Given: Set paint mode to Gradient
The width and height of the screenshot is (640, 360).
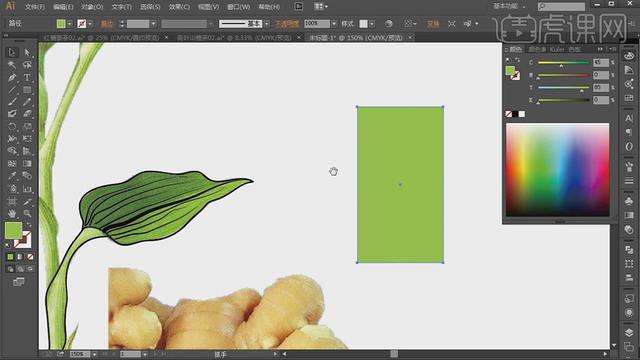Looking at the screenshot, I should coord(20,257).
